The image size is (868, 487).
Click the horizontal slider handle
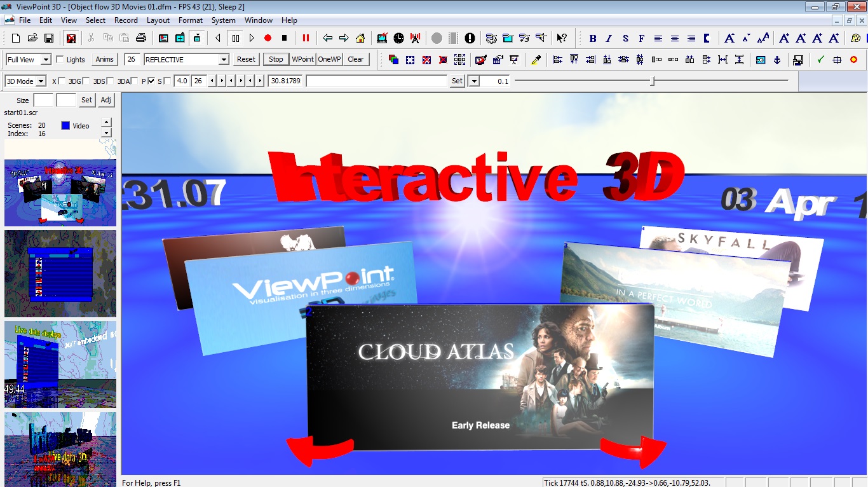point(652,81)
